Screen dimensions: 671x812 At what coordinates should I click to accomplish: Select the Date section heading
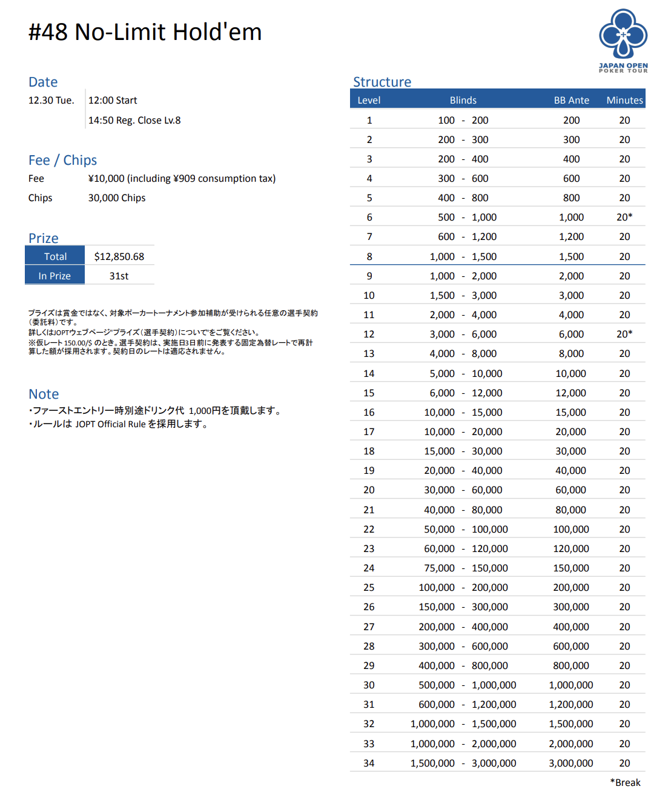pos(43,82)
